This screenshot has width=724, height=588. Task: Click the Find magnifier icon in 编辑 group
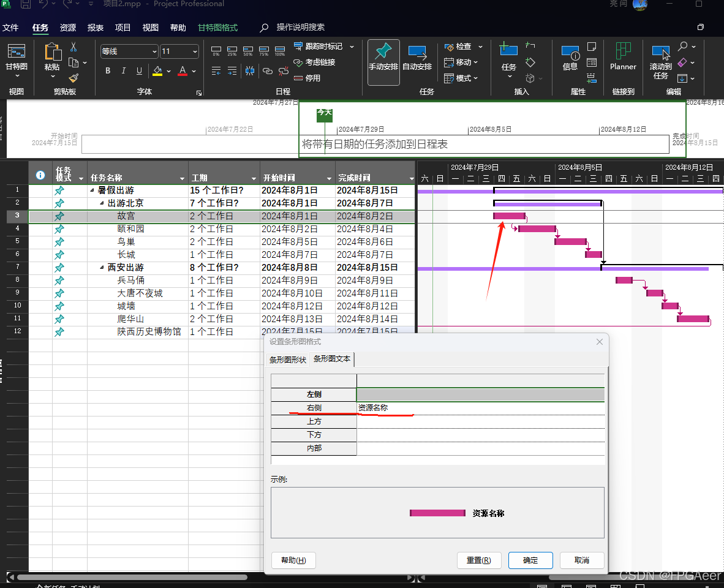(682, 46)
